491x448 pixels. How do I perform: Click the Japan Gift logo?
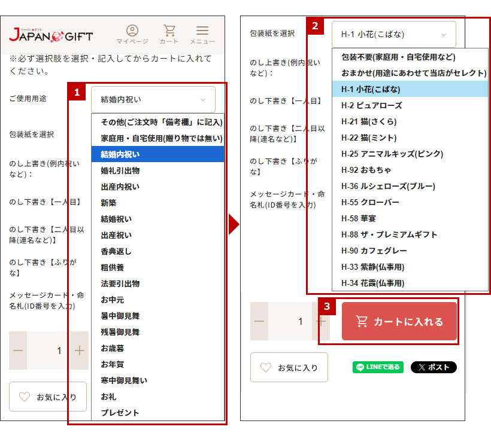pyautogui.click(x=51, y=35)
